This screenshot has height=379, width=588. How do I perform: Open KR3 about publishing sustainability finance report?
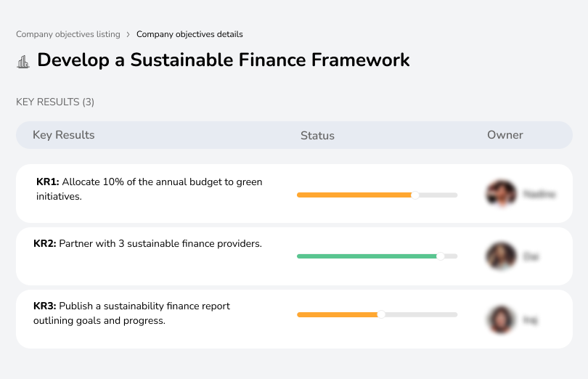(131, 313)
